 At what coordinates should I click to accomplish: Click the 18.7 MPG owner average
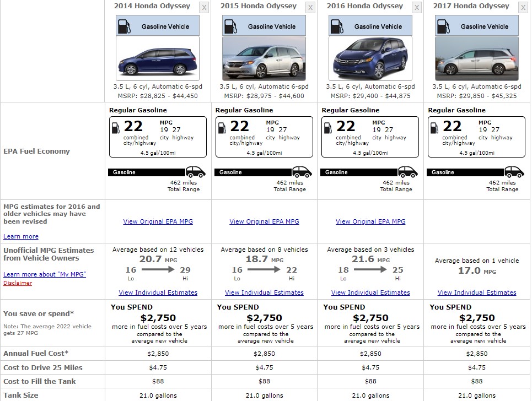point(264,259)
